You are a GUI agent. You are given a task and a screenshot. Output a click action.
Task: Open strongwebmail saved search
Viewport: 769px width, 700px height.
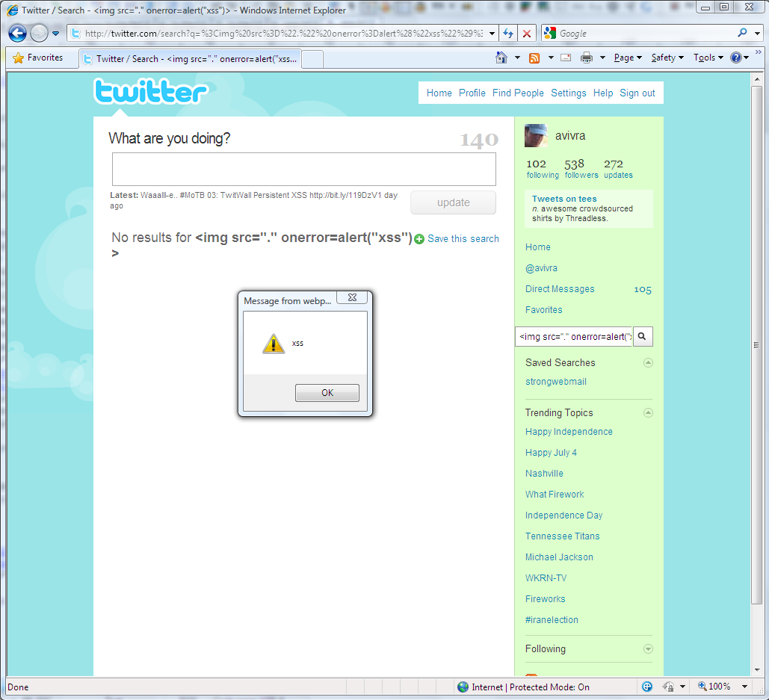556,381
